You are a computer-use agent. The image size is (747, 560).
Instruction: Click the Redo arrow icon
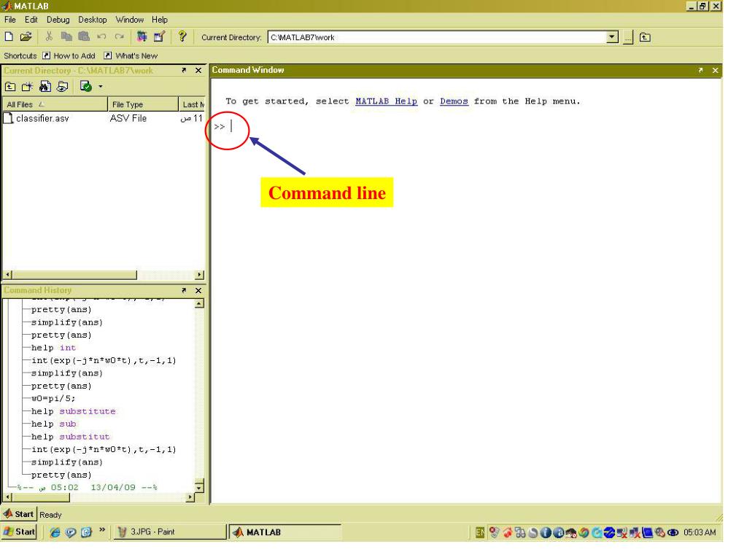coord(119,36)
